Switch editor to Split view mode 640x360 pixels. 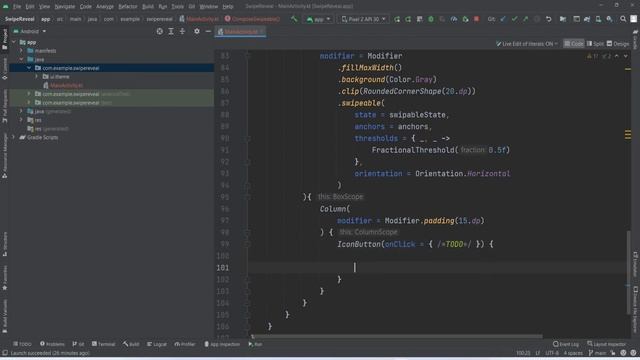point(595,44)
